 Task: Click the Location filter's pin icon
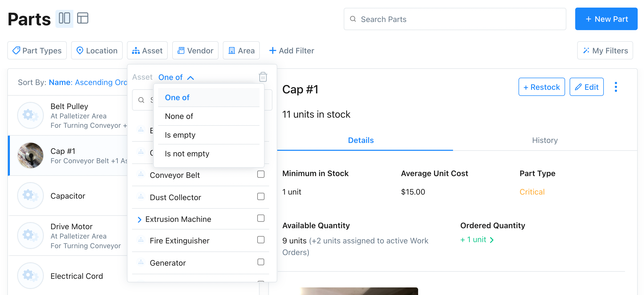80,50
